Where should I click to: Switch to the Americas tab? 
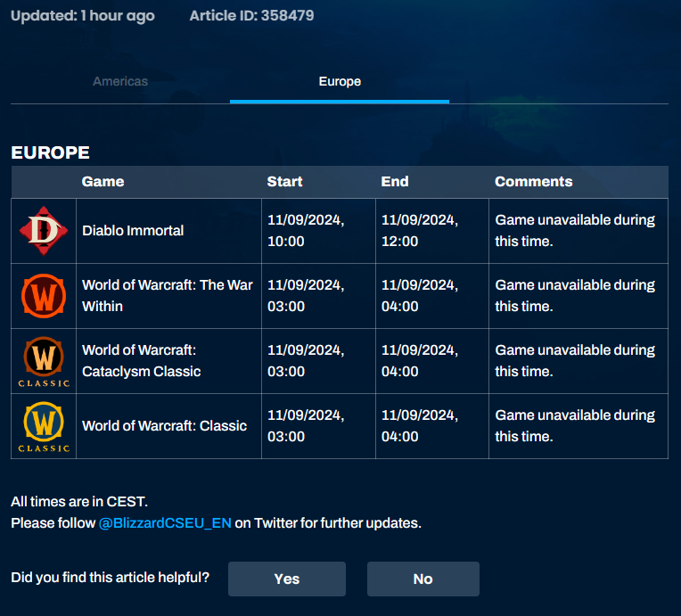(x=120, y=81)
